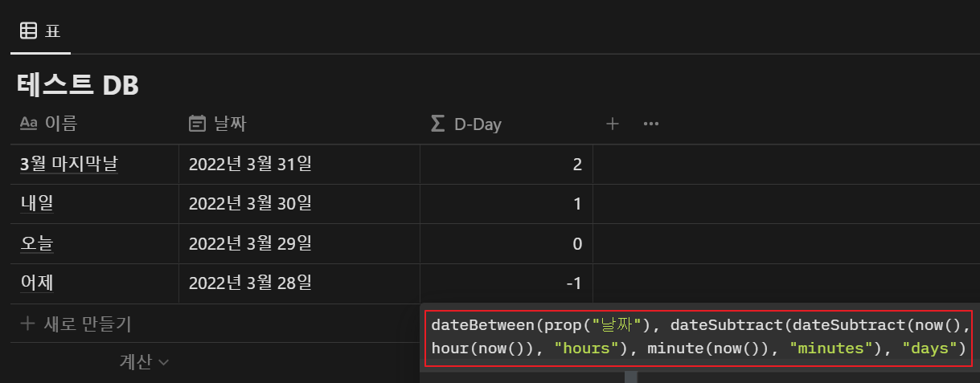Expand the 계산 calculate dropdown
Viewport: 980px width, 383px height.
pyautogui.click(x=144, y=362)
